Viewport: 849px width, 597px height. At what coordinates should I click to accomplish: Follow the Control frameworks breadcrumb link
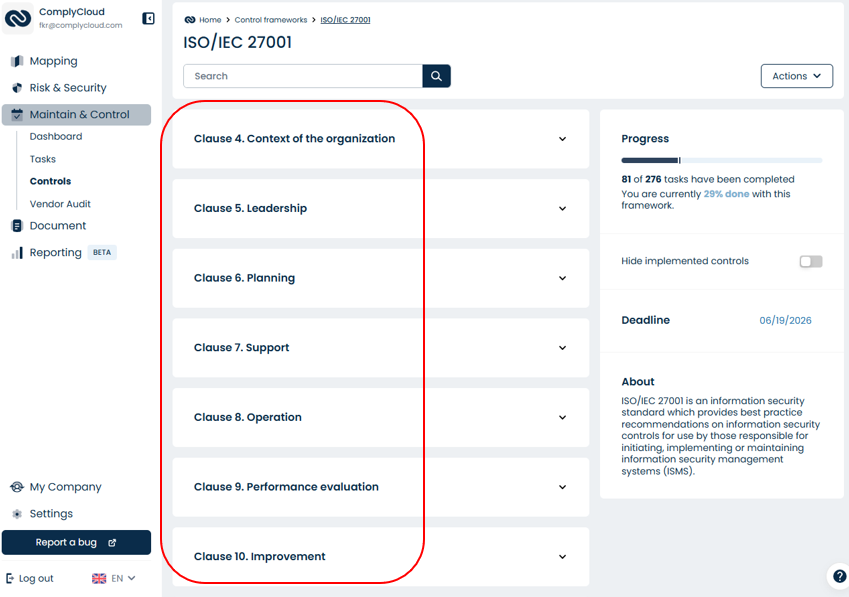(271, 20)
